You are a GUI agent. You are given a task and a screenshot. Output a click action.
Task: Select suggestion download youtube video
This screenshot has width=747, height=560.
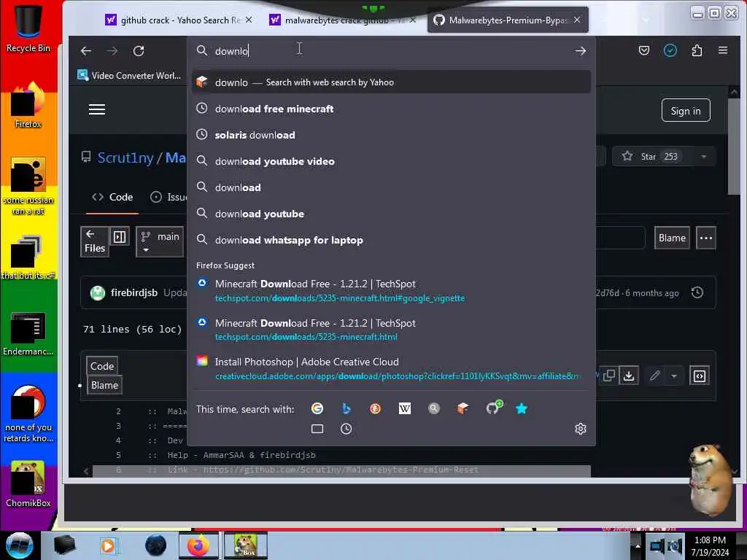tap(391, 161)
